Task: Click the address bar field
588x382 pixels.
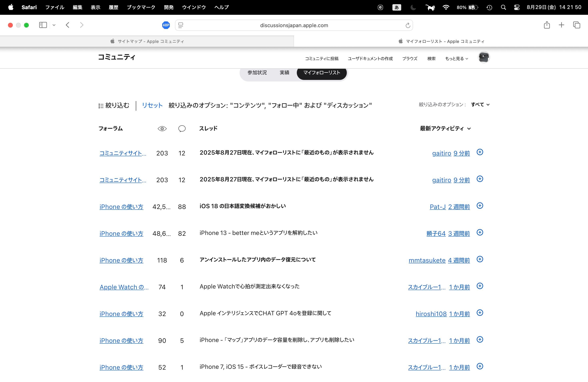Action: pyautogui.click(x=294, y=25)
